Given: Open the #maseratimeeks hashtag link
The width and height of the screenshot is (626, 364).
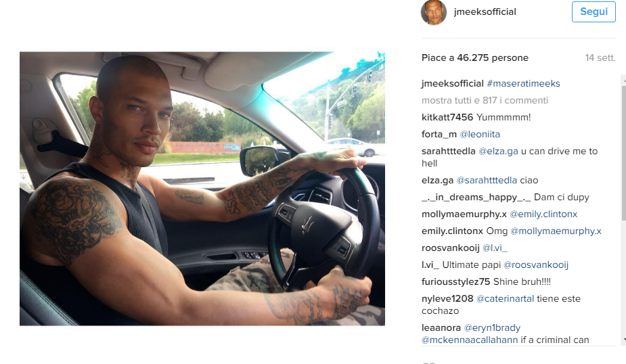Looking at the screenshot, I should coord(523,83).
